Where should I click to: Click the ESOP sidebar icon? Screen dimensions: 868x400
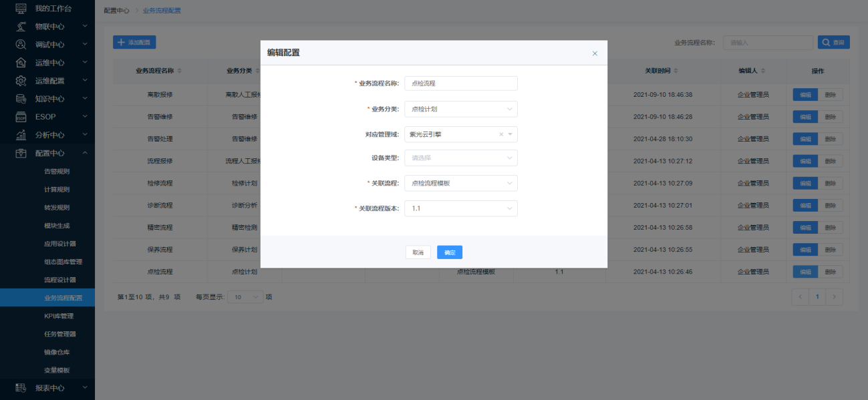click(x=21, y=117)
